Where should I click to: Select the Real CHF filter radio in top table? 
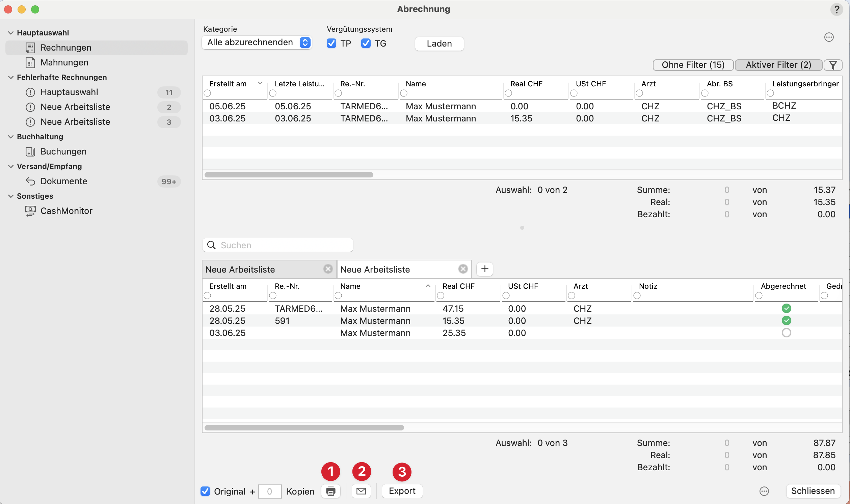pyautogui.click(x=508, y=93)
